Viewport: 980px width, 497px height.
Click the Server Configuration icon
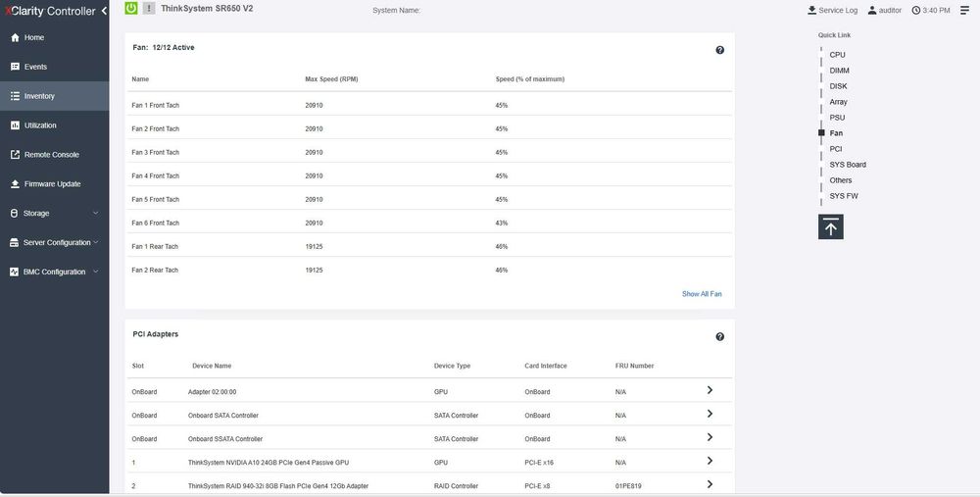tap(15, 242)
